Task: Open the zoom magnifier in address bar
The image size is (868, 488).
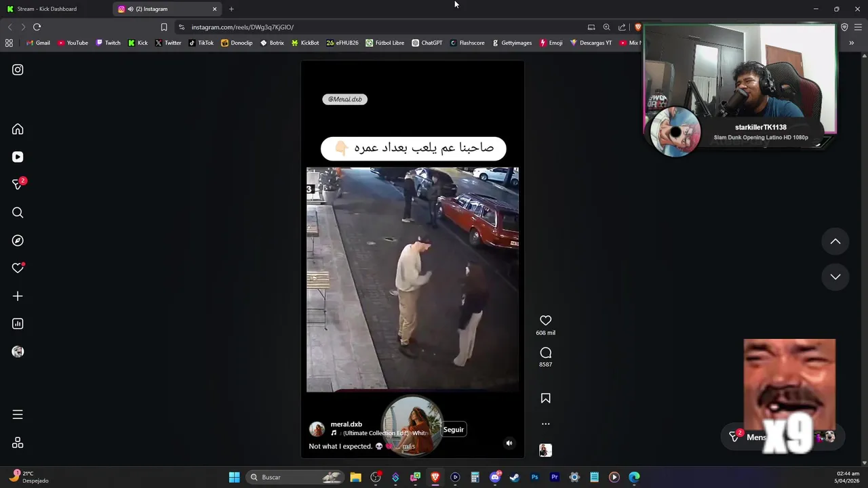Action: [606, 27]
